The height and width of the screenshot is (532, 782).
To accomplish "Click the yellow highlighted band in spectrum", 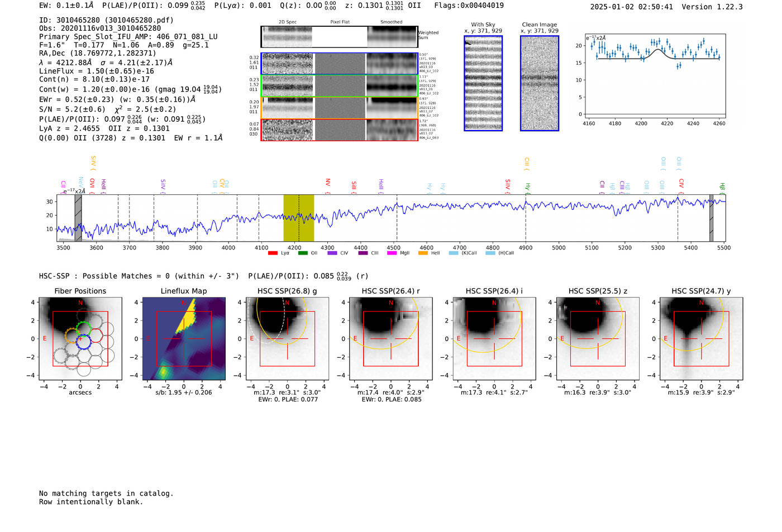I will 298,218.
